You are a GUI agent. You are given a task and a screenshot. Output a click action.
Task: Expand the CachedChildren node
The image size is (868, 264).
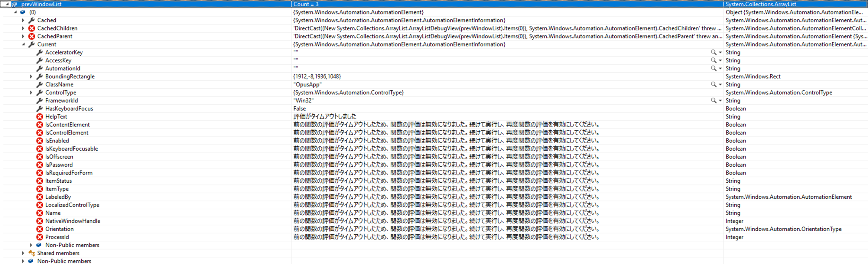click(23, 28)
